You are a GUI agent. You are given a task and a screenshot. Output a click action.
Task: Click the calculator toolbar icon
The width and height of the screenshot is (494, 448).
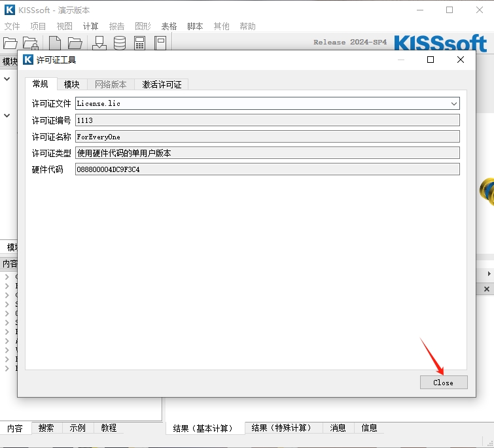click(x=139, y=43)
